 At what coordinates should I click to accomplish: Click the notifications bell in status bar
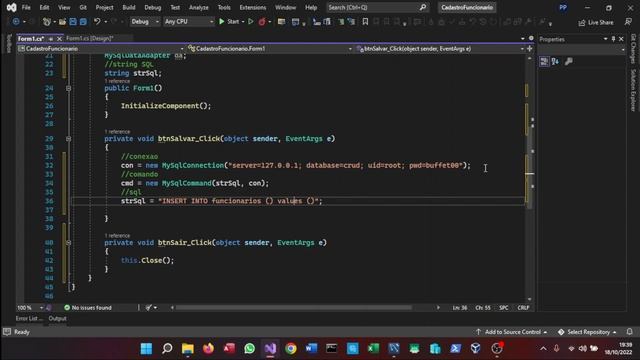click(x=629, y=332)
